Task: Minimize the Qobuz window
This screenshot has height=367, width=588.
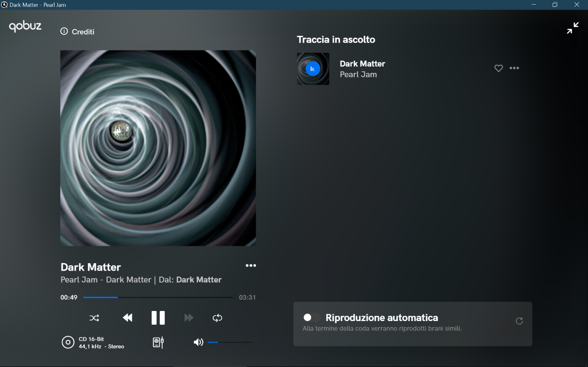Action: pyautogui.click(x=534, y=5)
